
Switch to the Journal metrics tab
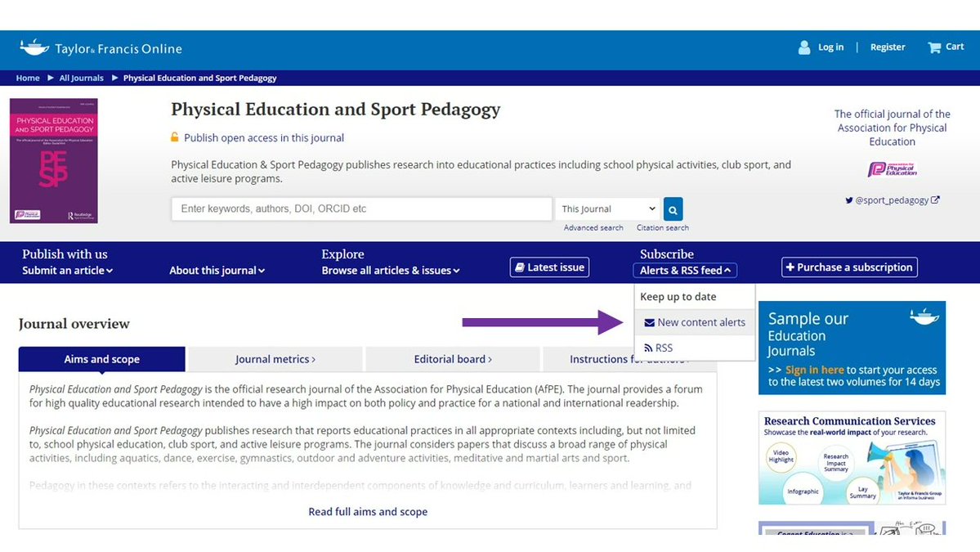[275, 360]
